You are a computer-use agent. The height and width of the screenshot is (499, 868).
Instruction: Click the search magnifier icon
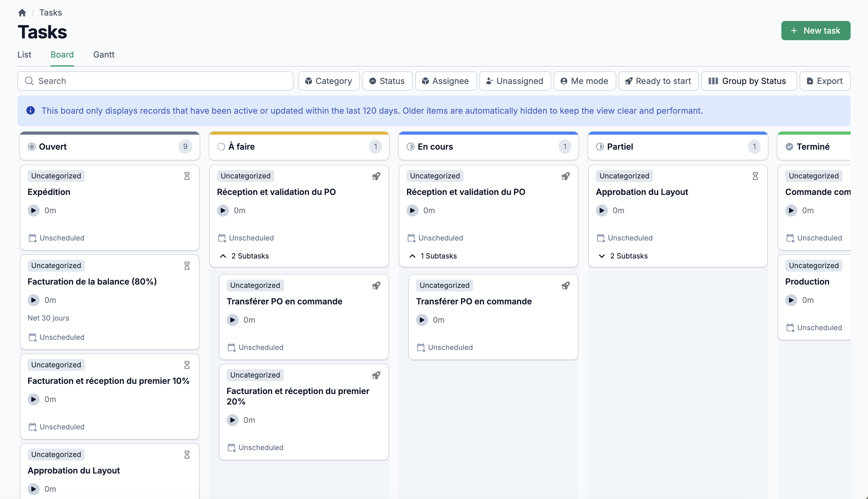point(29,81)
